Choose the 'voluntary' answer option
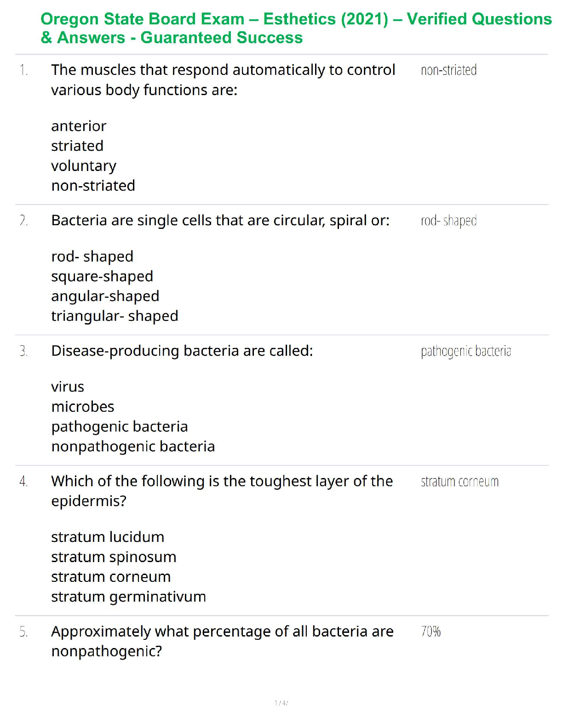The image size is (563, 728). (x=84, y=166)
